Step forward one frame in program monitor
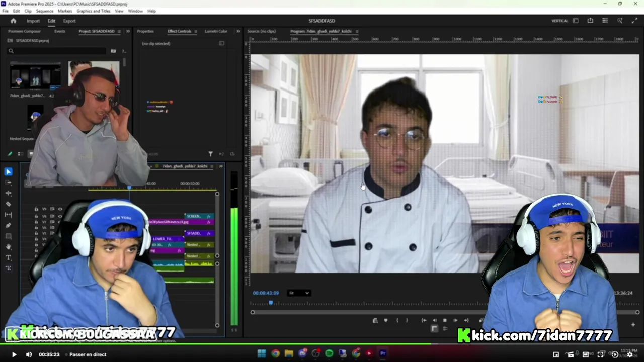Screen dimensions: 644x362 pos(455,320)
